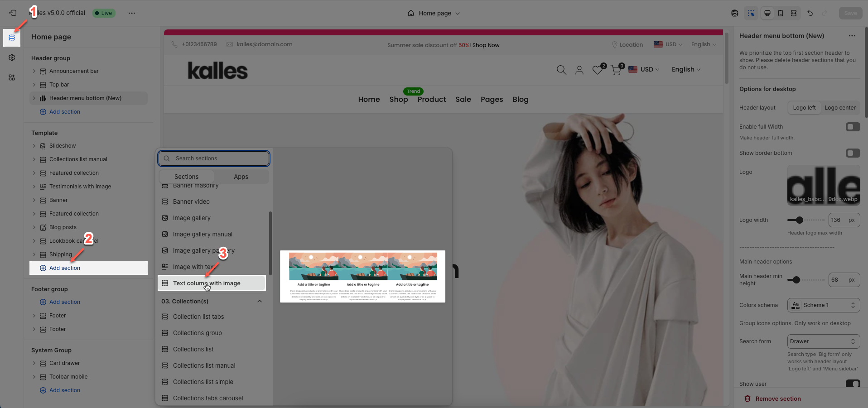Viewport: 868px width, 408px height.
Task: Switch to the Apps tab
Action: tap(241, 177)
